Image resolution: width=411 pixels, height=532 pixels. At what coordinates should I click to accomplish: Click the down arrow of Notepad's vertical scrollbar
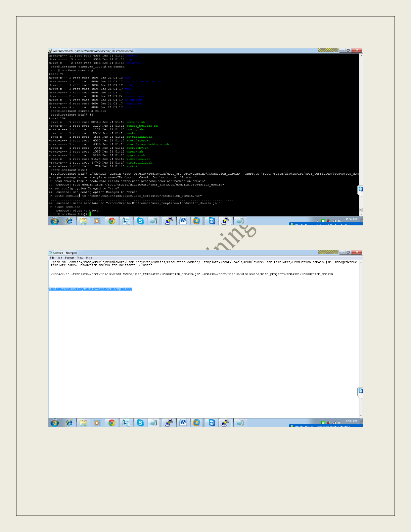(361, 416)
